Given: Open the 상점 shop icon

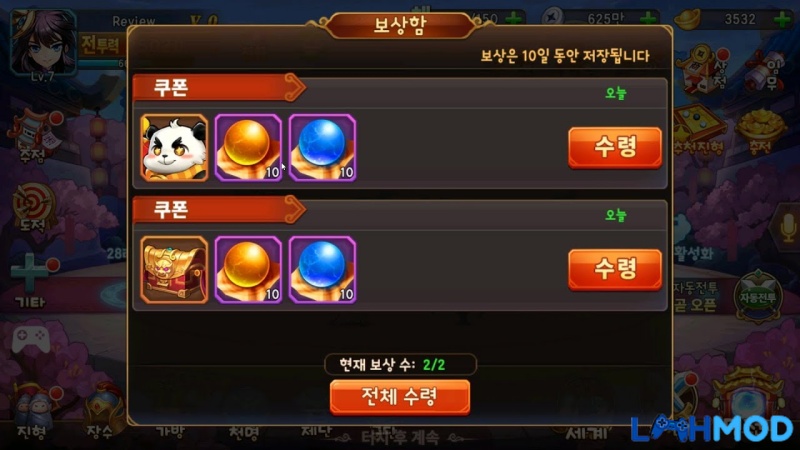Looking at the screenshot, I should pos(706,69).
